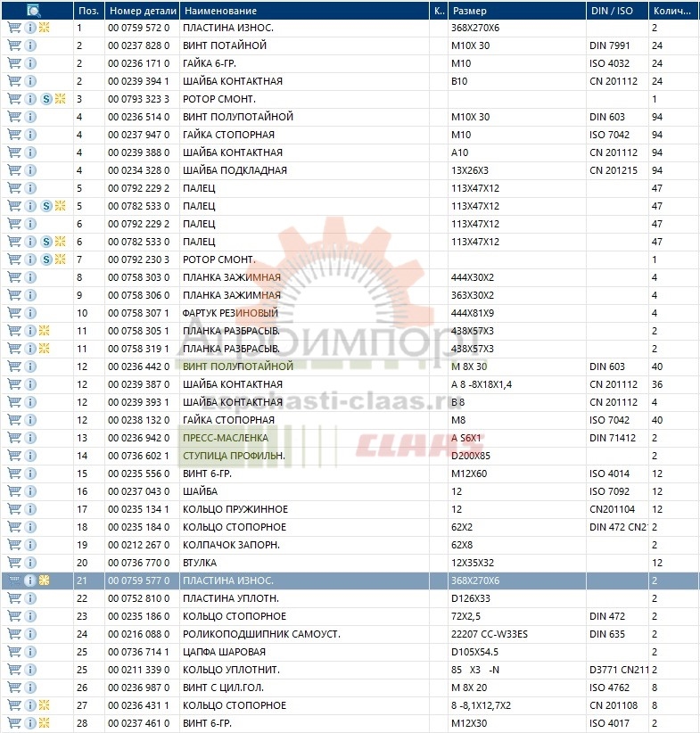Viewport: 700px width, 733px height.
Task: Click the ПЛАСТИНА УПЛОТН. name cell
Action: [231, 598]
